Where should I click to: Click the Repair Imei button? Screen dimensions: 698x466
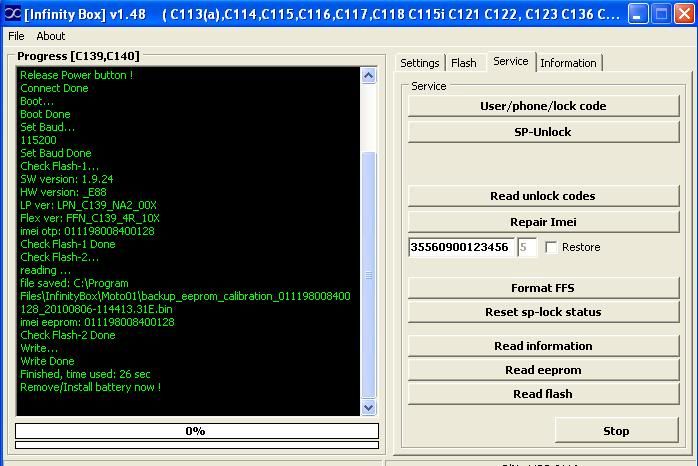click(x=544, y=222)
